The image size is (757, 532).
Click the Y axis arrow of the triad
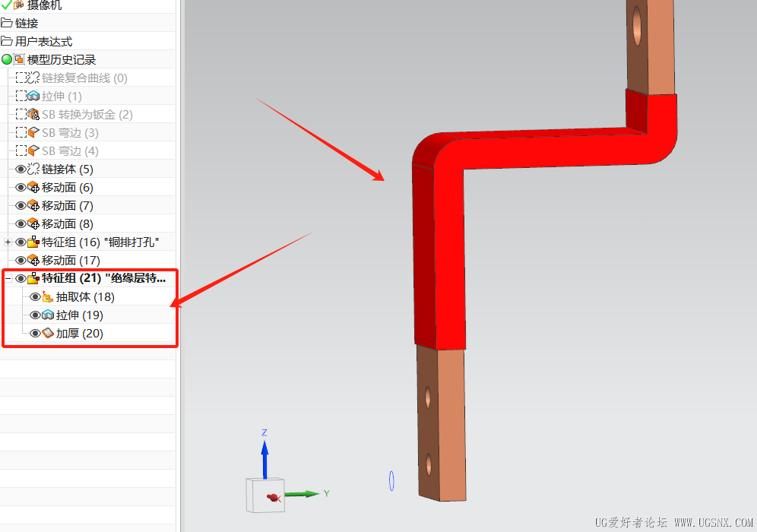point(302,494)
